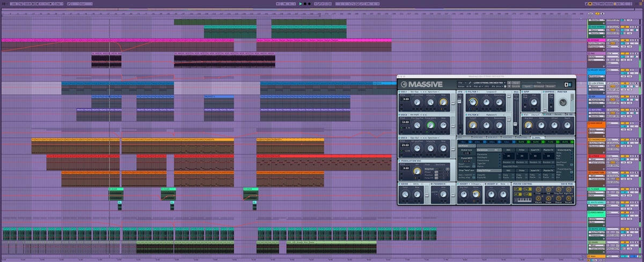Click the TrR macro source icon

(528, 194)
